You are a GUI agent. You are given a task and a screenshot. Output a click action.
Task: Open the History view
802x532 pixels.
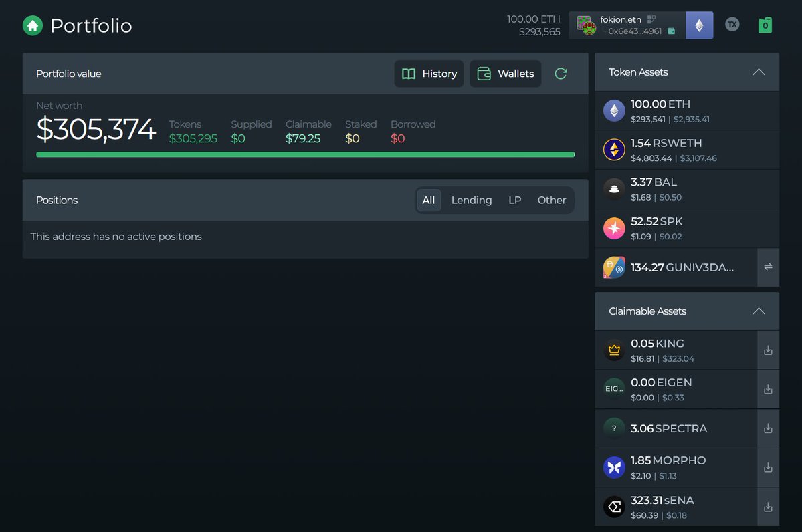429,74
